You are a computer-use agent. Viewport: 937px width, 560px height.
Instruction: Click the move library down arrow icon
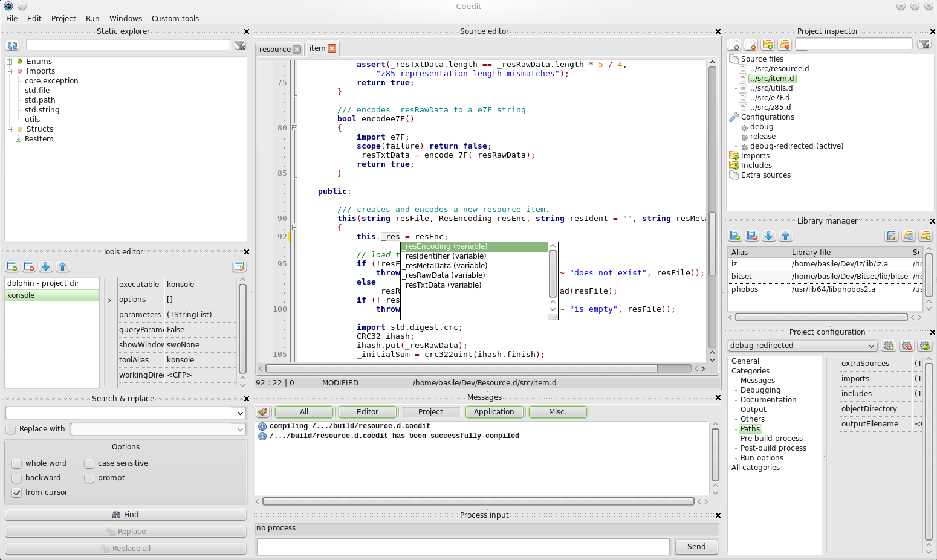pyautogui.click(x=768, y=236)
